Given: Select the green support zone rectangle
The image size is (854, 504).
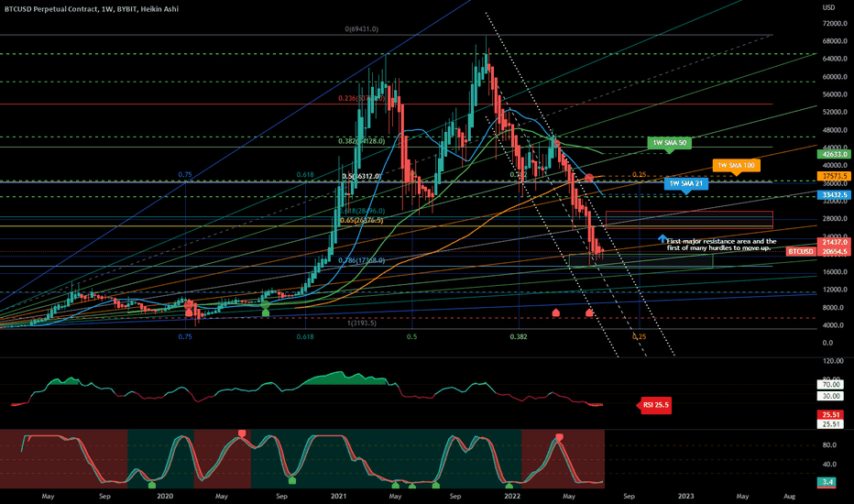Looking at the screenshot, I should click(640, 261).
